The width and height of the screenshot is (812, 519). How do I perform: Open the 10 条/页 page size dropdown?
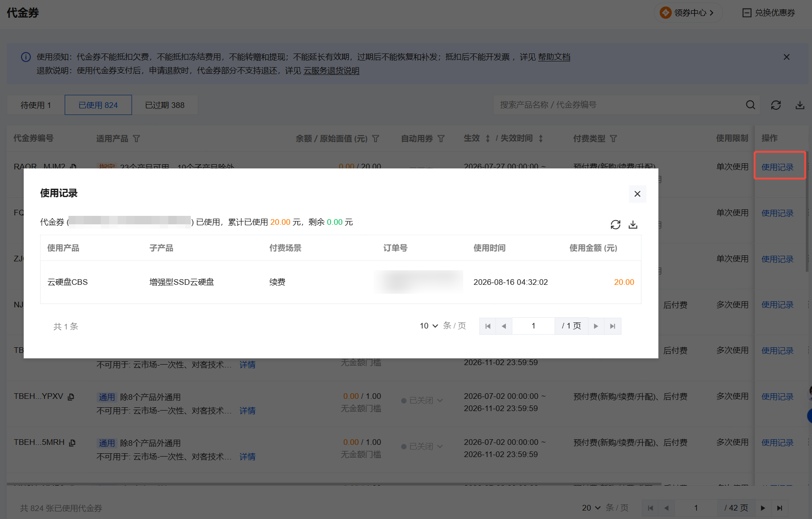pos(429,326)
